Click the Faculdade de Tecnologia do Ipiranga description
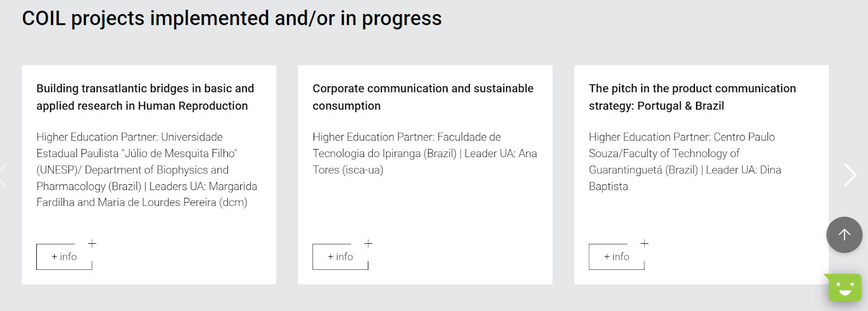This screenshot has height=311, width=868. [x=425, y=153]
